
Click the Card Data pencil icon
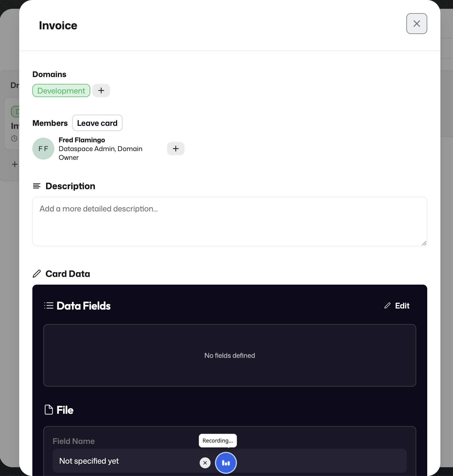tap(37, 274)
